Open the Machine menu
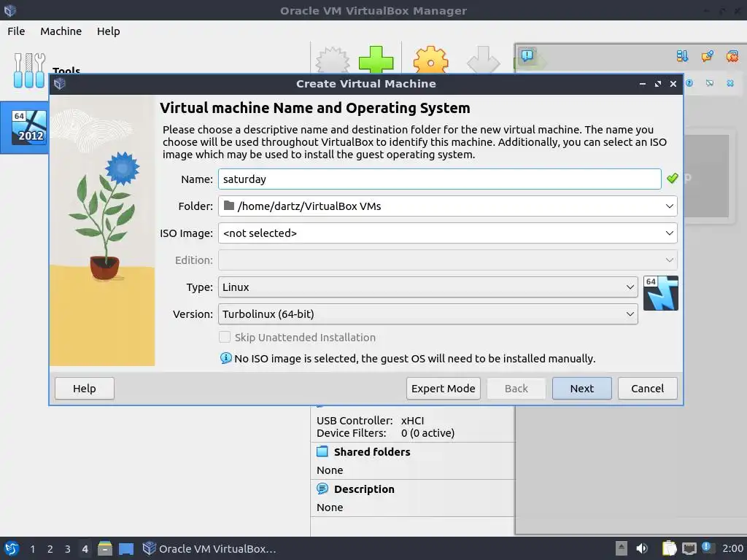 (61, 31)
